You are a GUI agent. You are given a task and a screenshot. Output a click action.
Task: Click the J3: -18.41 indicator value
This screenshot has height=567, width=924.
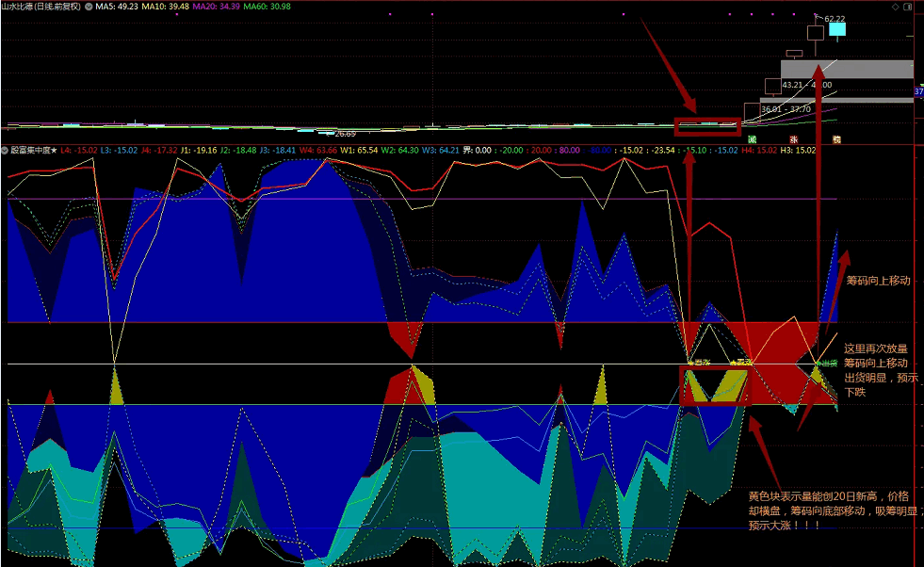pyautogui.click(x=278, y=151)
